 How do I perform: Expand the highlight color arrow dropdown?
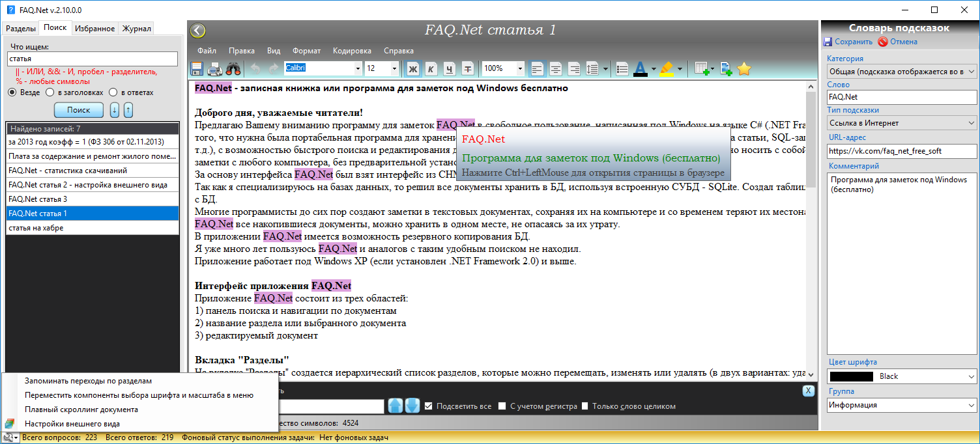click(x=680, y=68)
